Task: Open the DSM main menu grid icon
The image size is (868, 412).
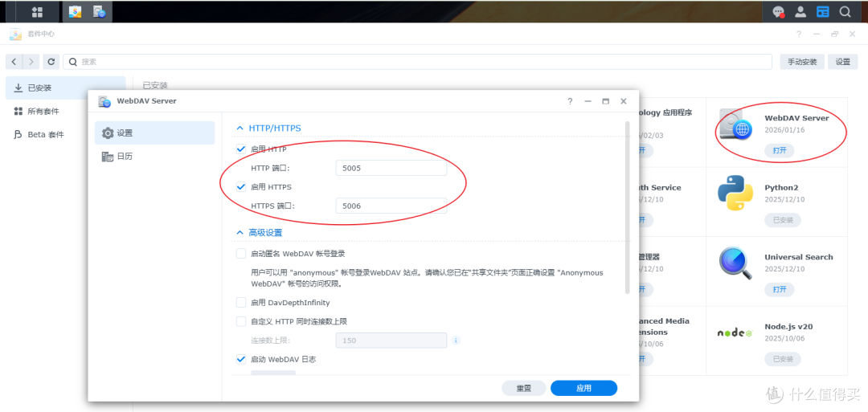Action: tap(37, 11)
